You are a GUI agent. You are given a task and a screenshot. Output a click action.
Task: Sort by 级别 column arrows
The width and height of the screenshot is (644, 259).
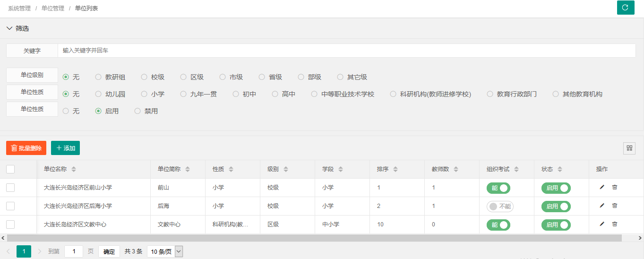tap(286, 169)
